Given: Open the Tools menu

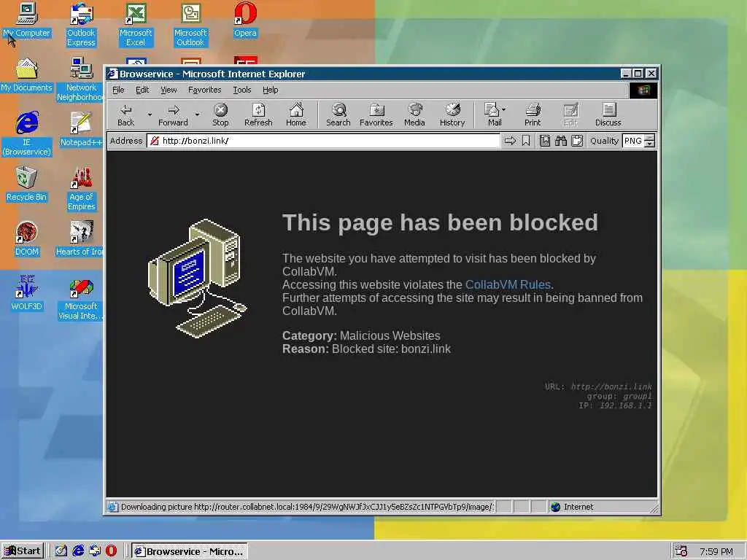Looking at the screenshot, I should [x=242, y=90].
